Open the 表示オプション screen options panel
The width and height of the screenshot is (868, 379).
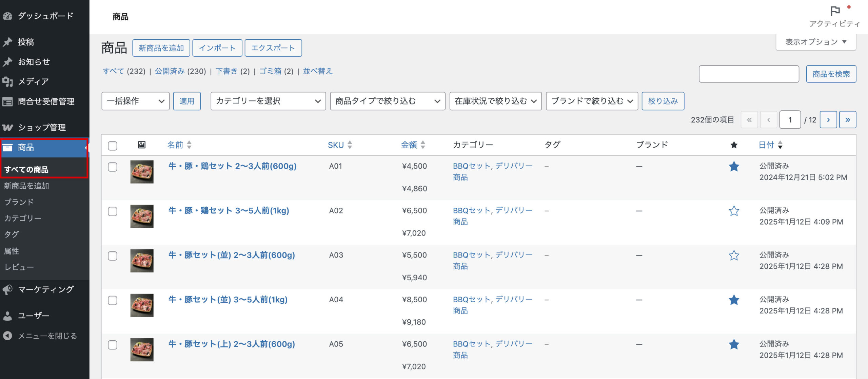[x=815, y=42]
